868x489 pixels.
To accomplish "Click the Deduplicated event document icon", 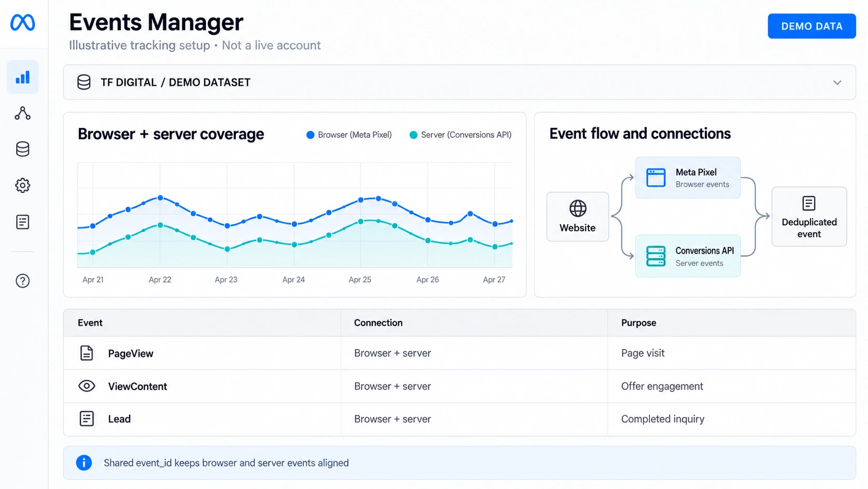I will pos(809,203).
